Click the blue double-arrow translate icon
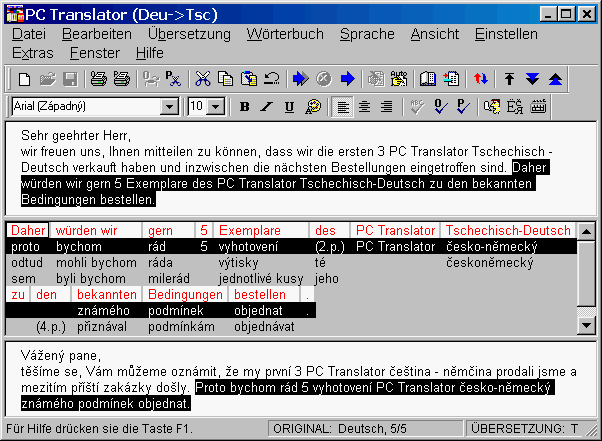Screen dimensions: 602x441 300,79
